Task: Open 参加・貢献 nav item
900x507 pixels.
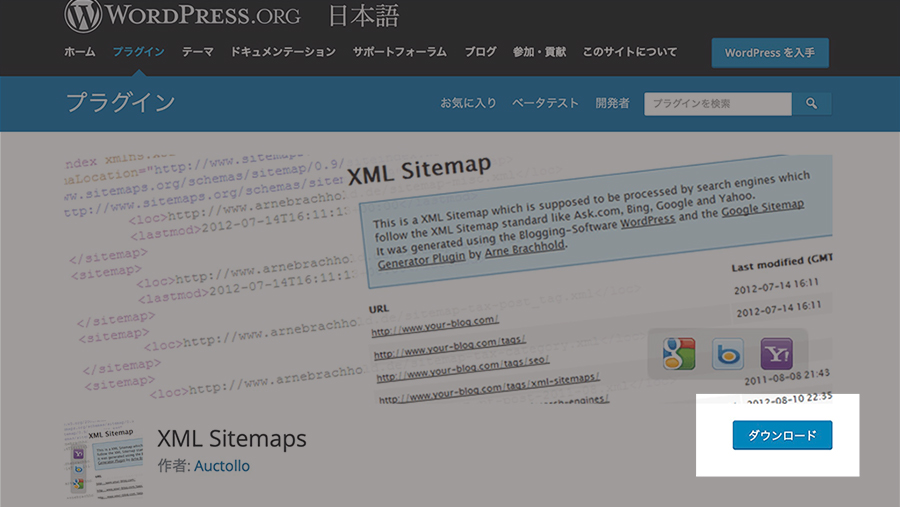Action: [539, 52]
